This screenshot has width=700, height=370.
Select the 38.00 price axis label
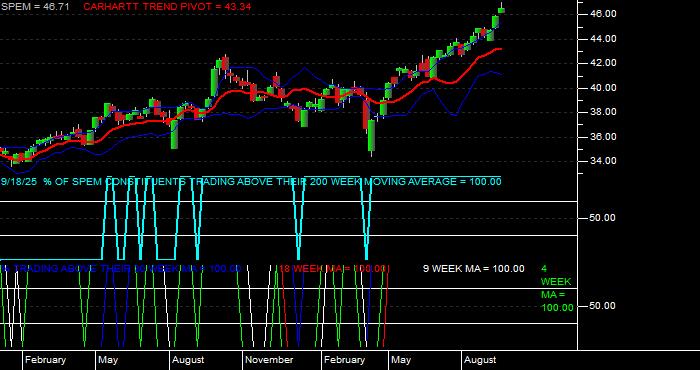(x=603, y=112)
